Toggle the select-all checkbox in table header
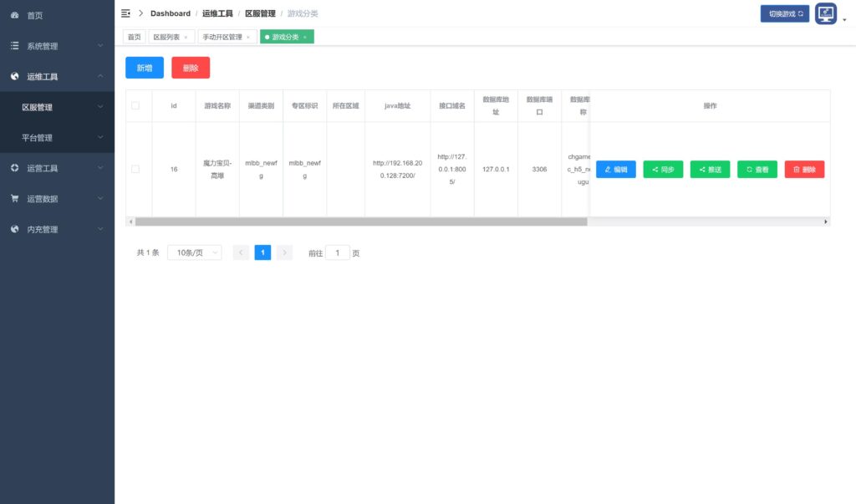Screen dimensions: 856x504 coord(135,106)
